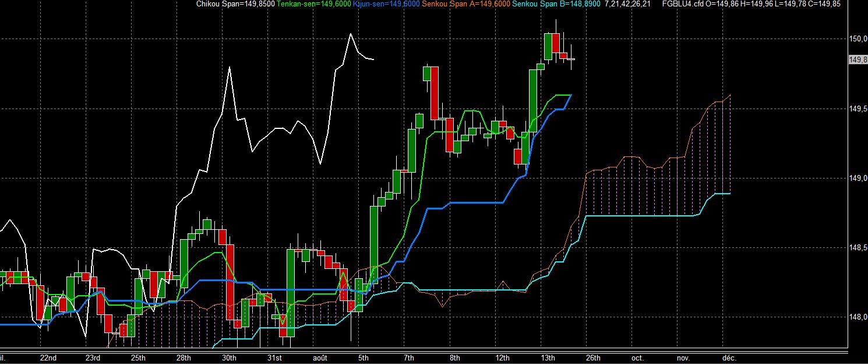Screen dimensions: 868x364
Task: Click the open value O=149,86
Action: (x=722, y=4)
